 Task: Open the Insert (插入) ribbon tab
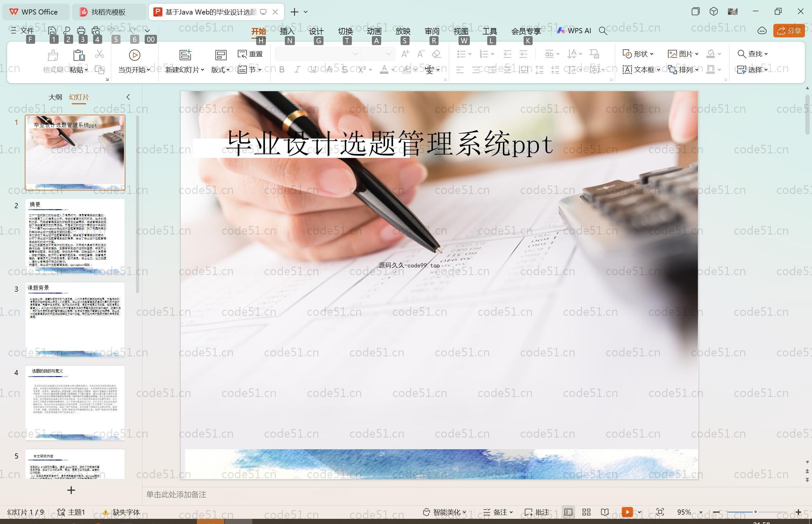(287, 31)
